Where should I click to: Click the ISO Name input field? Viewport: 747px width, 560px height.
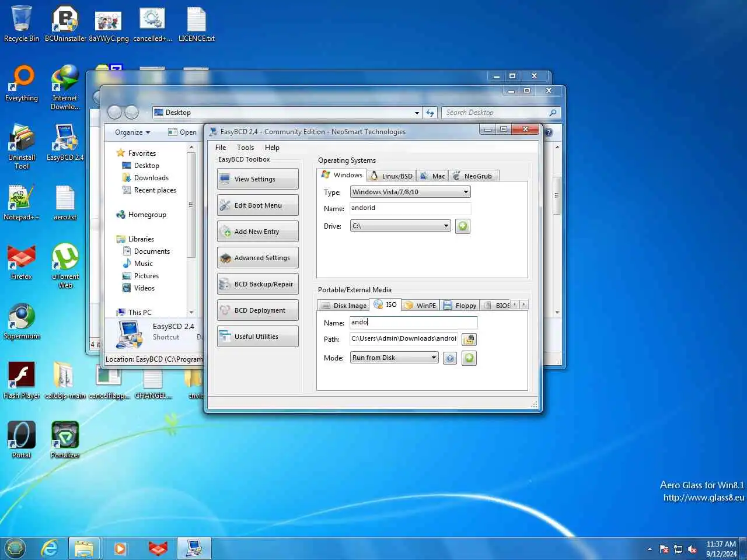point(413,323)
